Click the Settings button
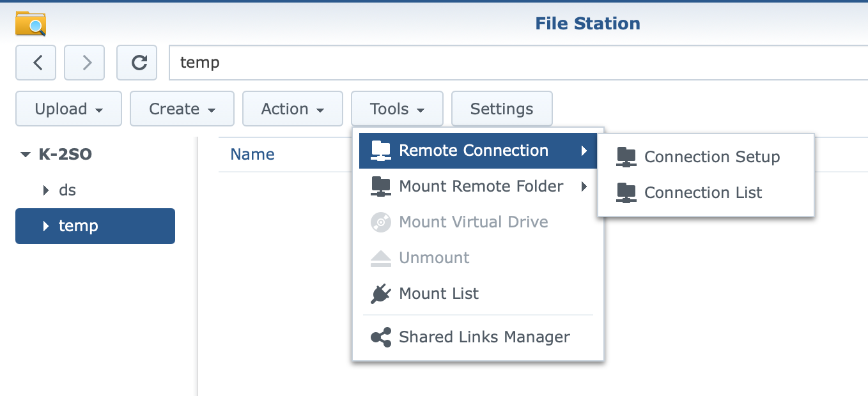This screenshot has height=396, width=868. 502,109
